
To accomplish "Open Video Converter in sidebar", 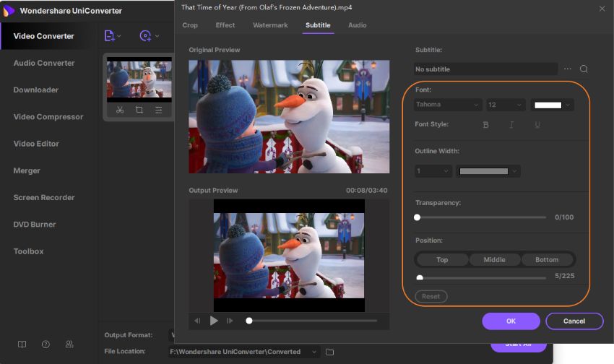I will 44,36.
